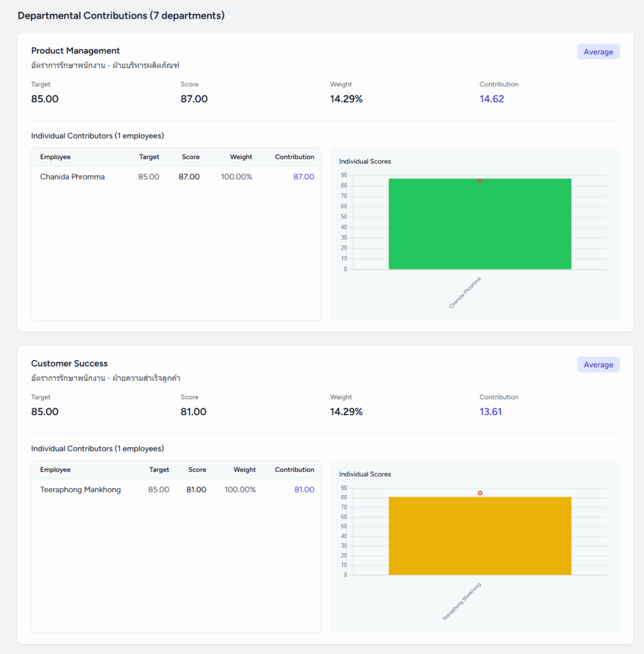Click the Product Management department title

coord(75,50)
